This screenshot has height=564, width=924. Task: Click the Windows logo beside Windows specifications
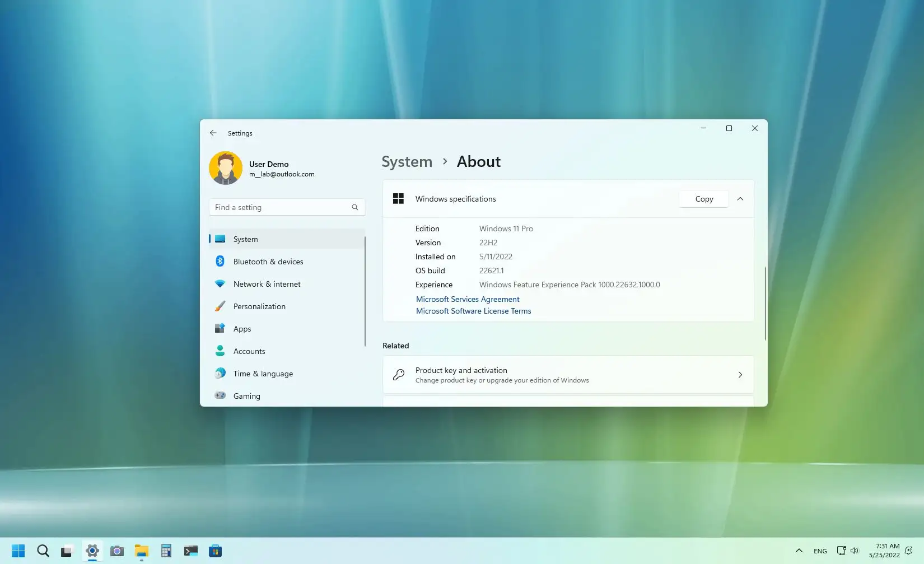tap(398, 199)
